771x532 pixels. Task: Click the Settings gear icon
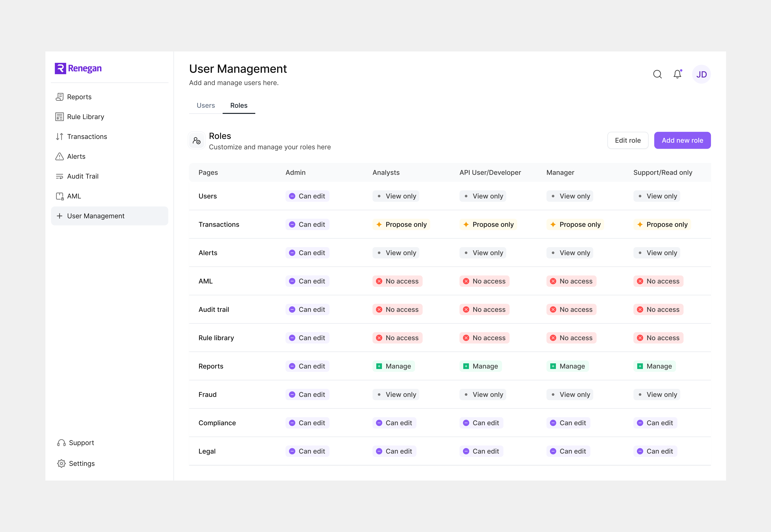pos(61,464)
